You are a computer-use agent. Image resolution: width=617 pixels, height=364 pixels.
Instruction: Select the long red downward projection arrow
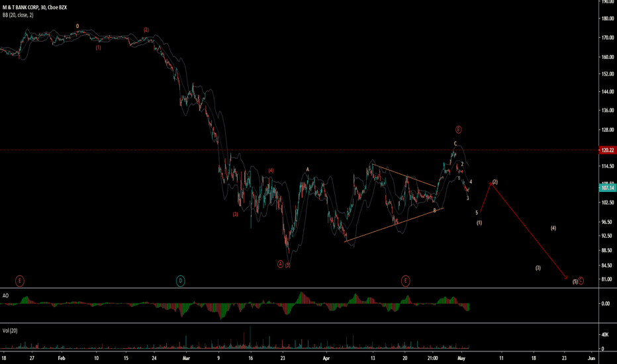coord(529,231)
